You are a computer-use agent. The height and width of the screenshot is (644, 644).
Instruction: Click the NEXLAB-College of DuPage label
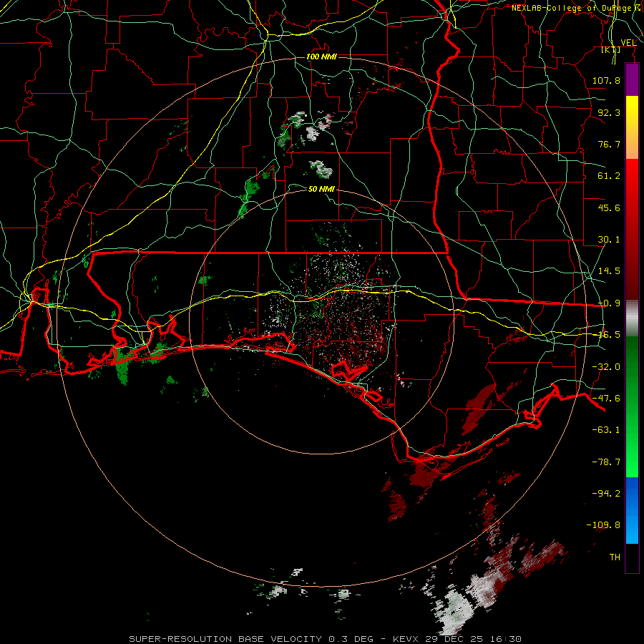click(572, 8)
